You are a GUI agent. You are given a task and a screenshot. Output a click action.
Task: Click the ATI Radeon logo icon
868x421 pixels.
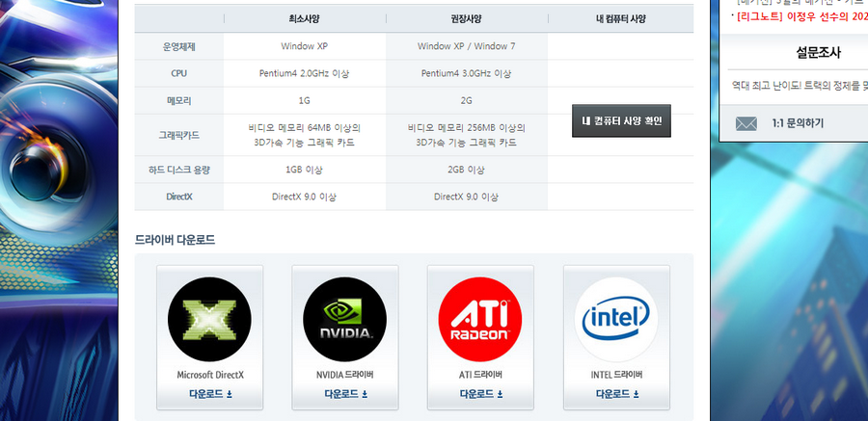coord(480,320)
